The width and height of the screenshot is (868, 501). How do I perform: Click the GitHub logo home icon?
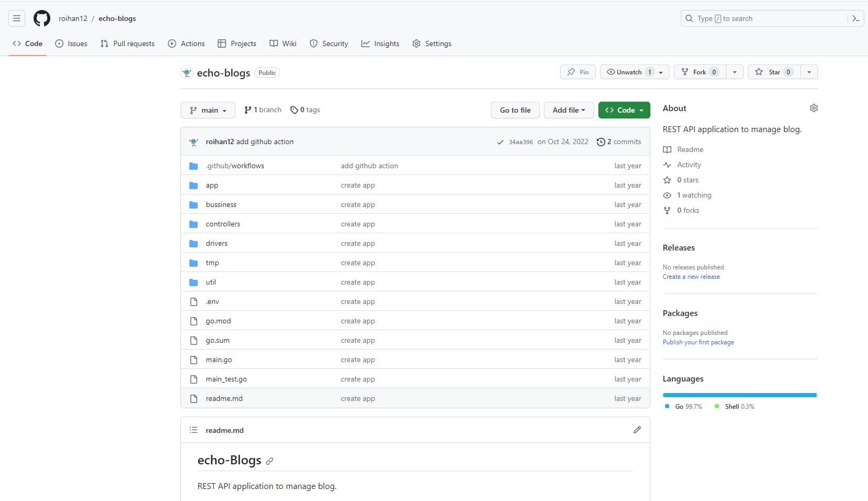coord(42,18)
